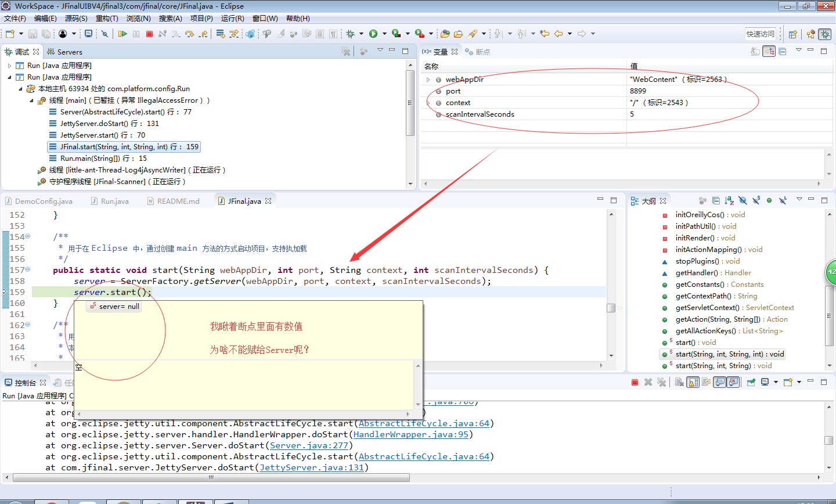Collapse the 线程 [main] thread node
The height and width of the screenshot is (504, 836).
click(31, 100)
